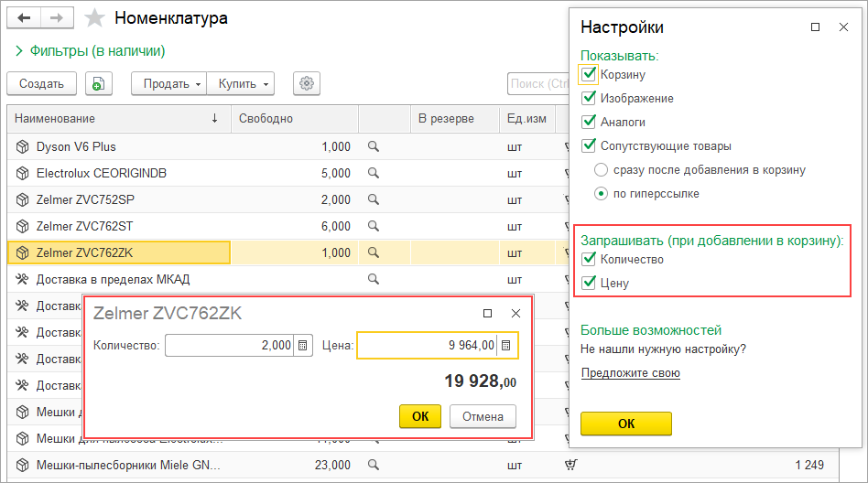868x483 pixels.
Task: Click into the search field
Action: (x=540, y=83)
